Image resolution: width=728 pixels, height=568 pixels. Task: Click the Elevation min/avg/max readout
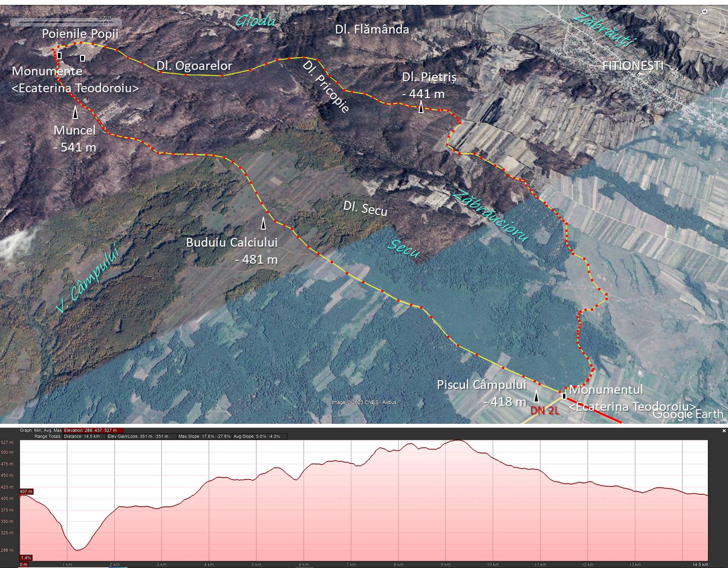tap(93, 430)
